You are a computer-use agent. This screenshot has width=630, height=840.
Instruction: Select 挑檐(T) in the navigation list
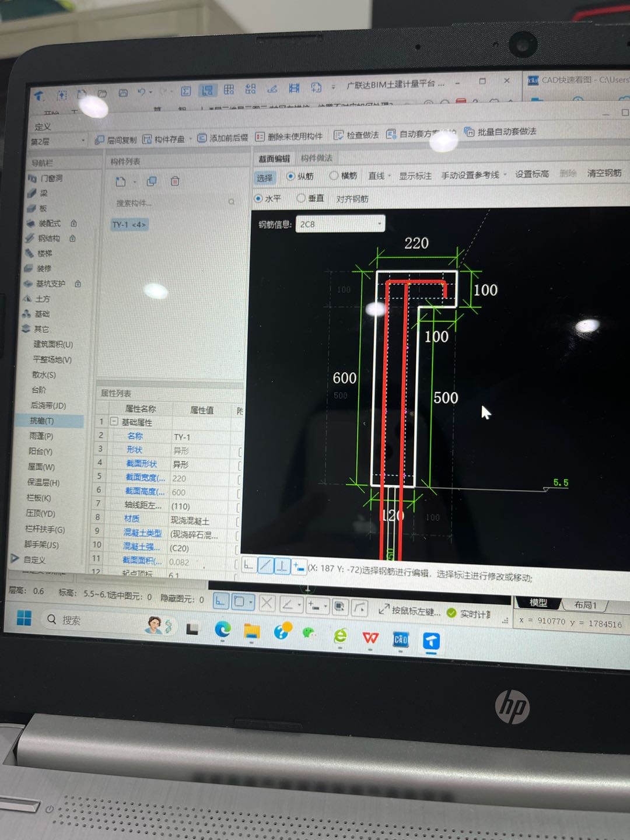point(41,421)
